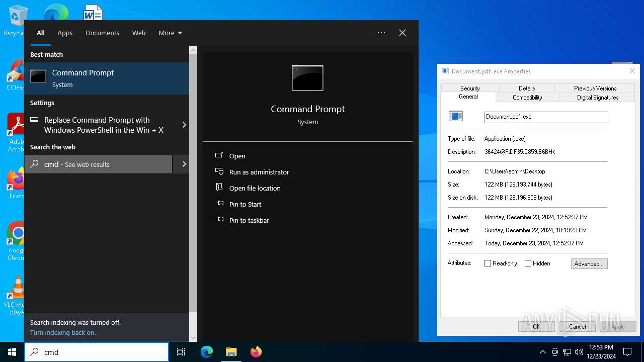Screen dimensions: 644x362
Task: Click the search results scrollbar up arrow
Action: click(x=193, y=50)
